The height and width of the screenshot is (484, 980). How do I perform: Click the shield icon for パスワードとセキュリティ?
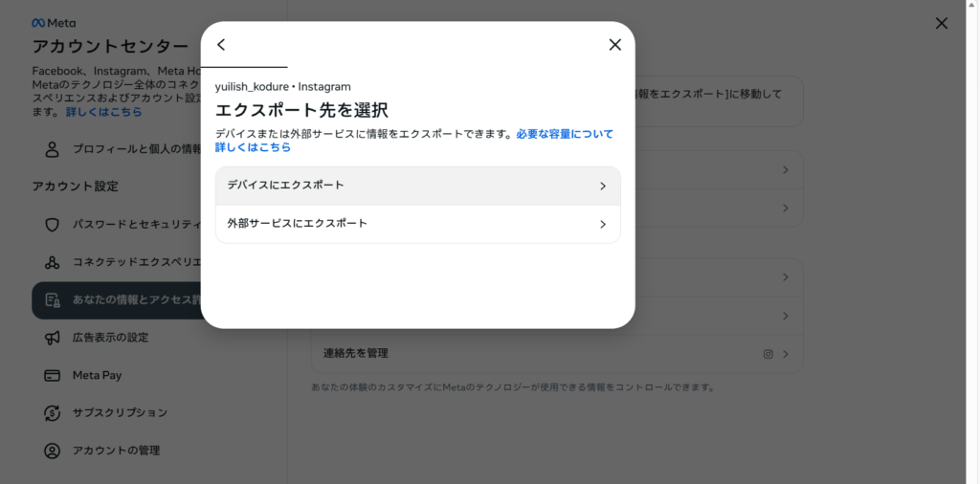[54, 225]
